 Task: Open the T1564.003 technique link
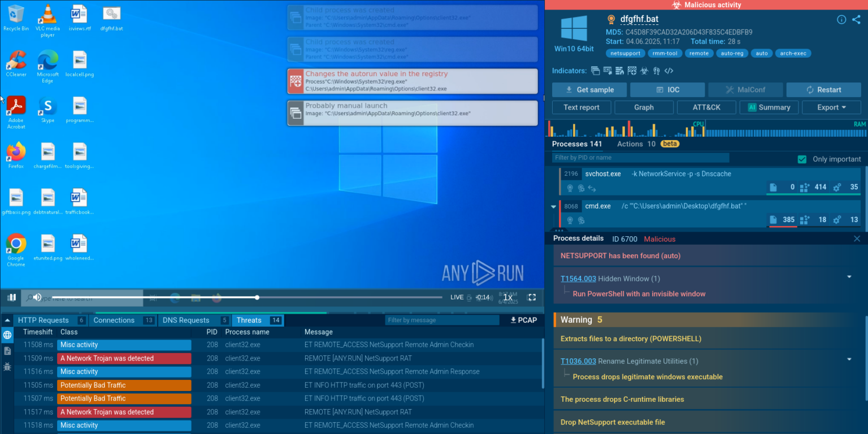click(x=578, y=279)
